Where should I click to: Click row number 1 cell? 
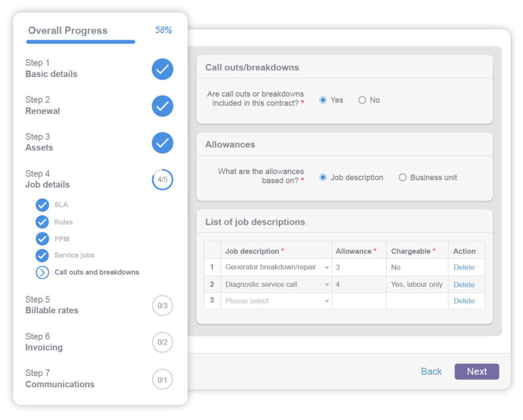(212, 267)
